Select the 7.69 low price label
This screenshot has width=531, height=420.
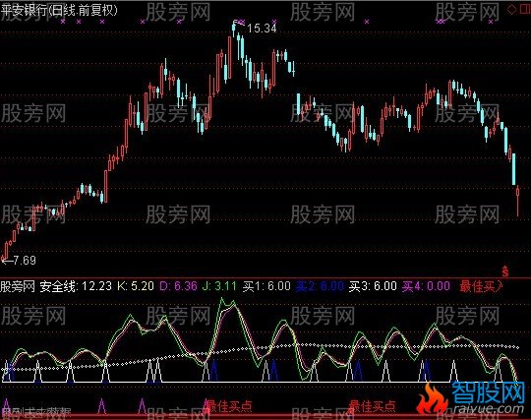[x=25, y=260]
